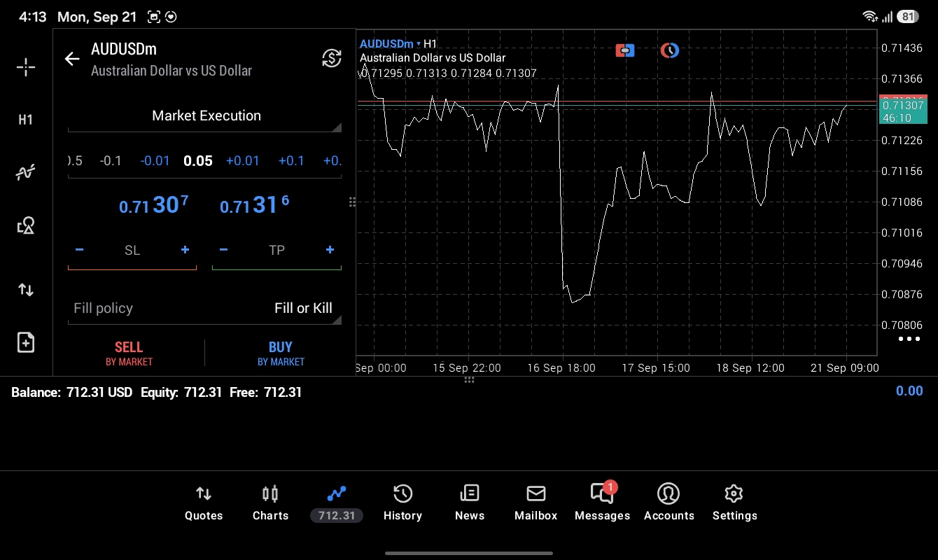
Task: Open Messages with one notification
Action: click(x=602, y=503)
